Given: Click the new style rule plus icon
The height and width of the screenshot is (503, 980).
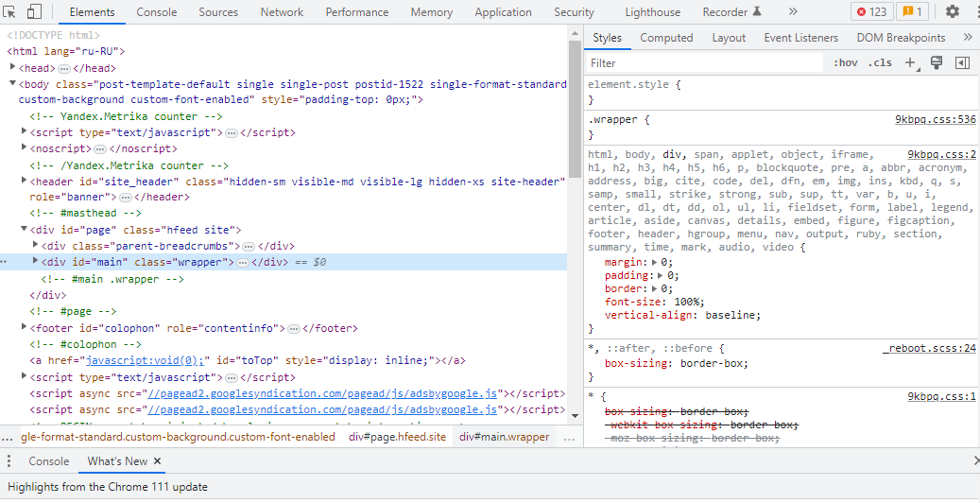Looking at the screenshot, I should click(x=909, y=63).
